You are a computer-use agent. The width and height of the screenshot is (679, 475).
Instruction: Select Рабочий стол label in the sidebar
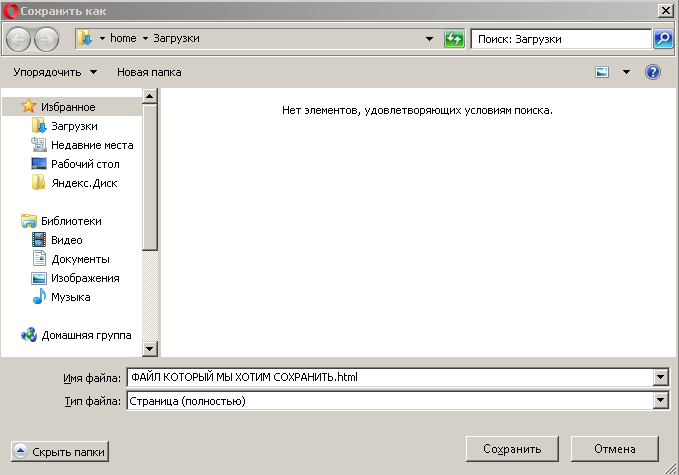pyautogui.click(x=85, y=164)
